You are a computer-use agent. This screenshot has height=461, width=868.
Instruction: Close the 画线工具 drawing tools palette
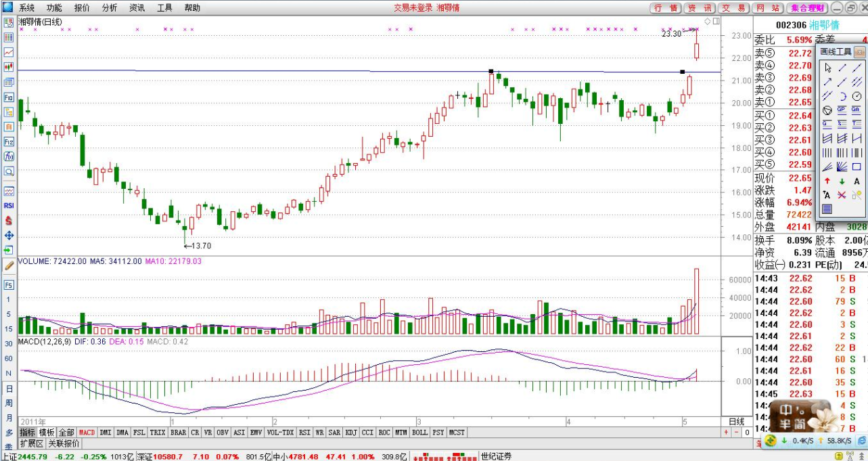tap(860, 51)
